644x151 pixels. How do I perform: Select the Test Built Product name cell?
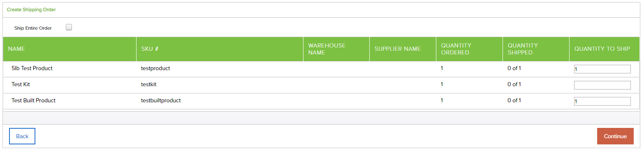click(x=33, y=101)
